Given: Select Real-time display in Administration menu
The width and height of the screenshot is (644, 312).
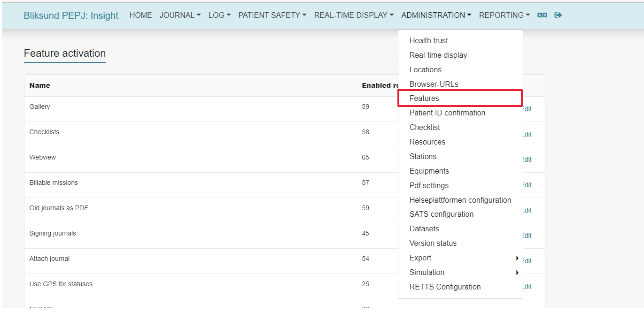Looking at the screenshot, I should point(460,55).
